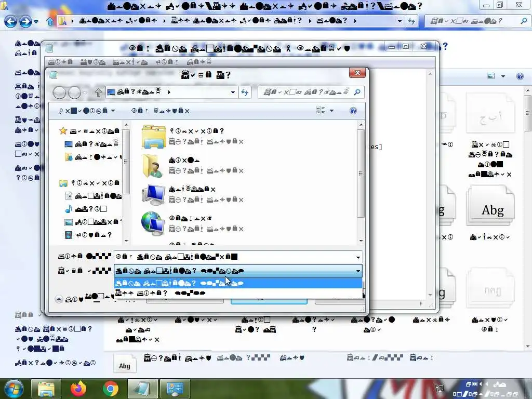Select the Arabic-sample font thumbnail
This screenshot has height=399, width=532.
[x=490, y=114]
